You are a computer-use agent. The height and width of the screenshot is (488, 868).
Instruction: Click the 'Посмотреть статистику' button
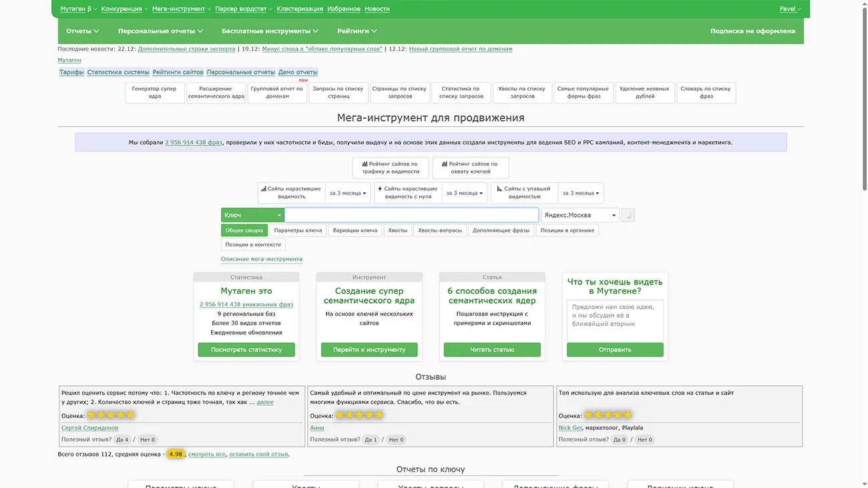246,350
